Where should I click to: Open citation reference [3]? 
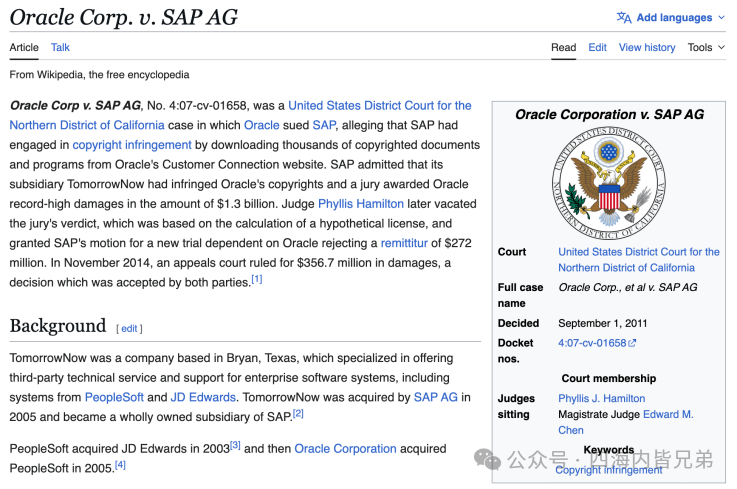click(235, 445)
